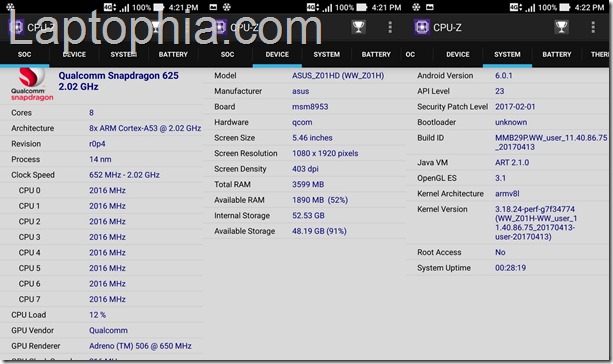This screenshot has height=364, width=613.
Task: Tap the picture notification icon in 4:22 PM status bar
Action: [430, 7]
